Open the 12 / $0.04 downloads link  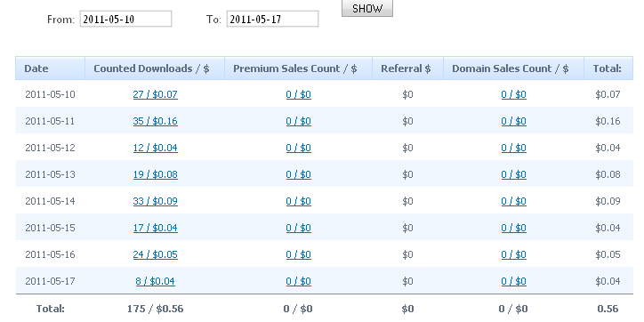pos(156,148)
